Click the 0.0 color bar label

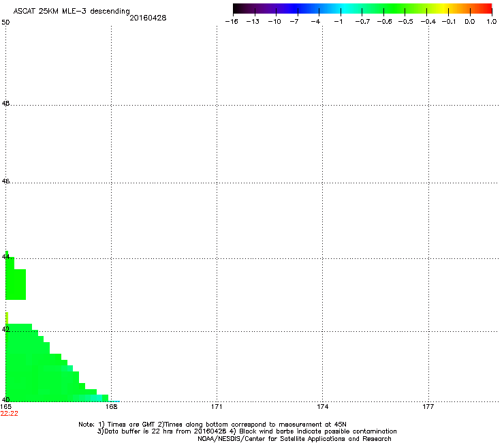point(470,22)
